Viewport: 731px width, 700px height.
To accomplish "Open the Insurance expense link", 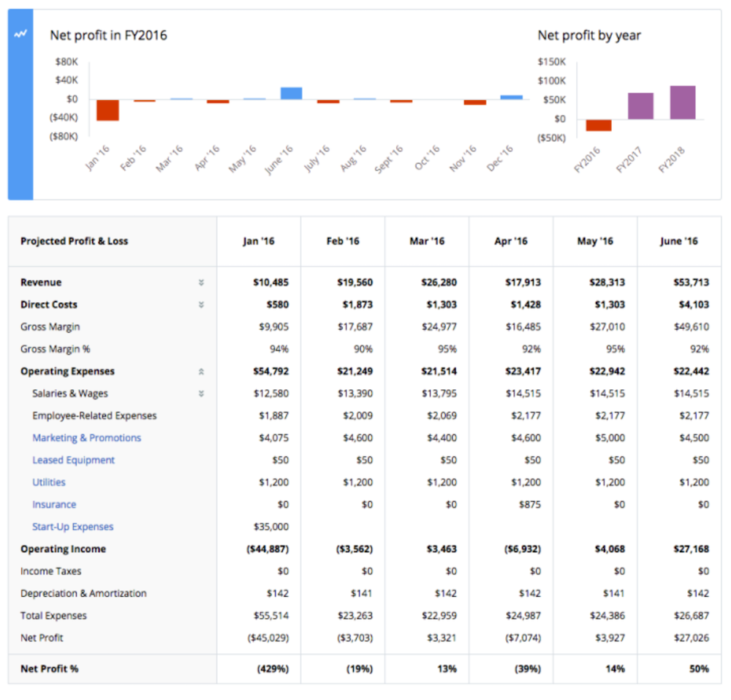I will [x=54, y=504].
